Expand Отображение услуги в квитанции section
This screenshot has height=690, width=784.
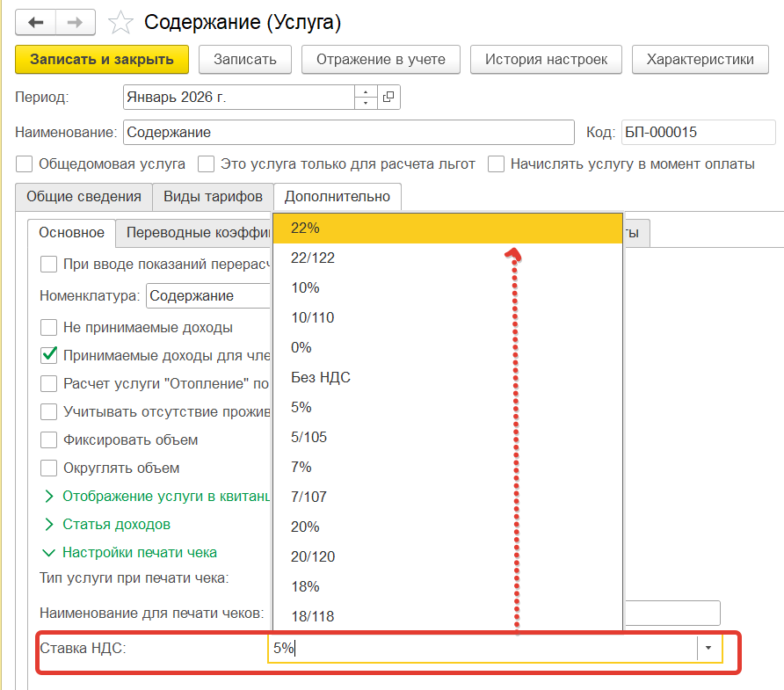pos(163,496)
